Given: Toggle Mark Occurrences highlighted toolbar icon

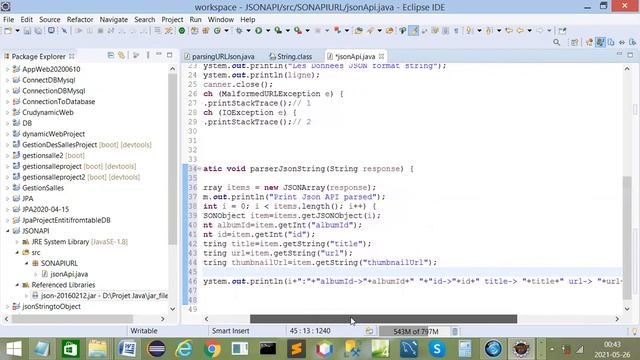Looking at the screenshot, I should pyautogui.click(x=413, y=31).
